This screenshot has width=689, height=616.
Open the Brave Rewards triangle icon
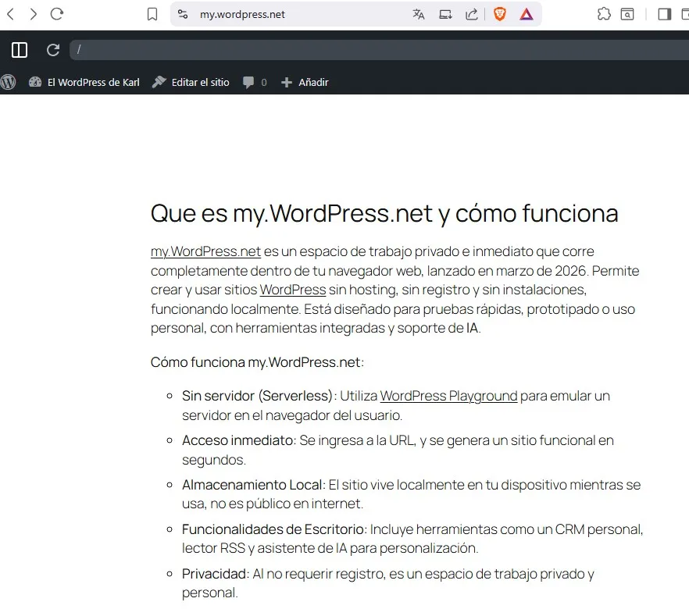527,14
